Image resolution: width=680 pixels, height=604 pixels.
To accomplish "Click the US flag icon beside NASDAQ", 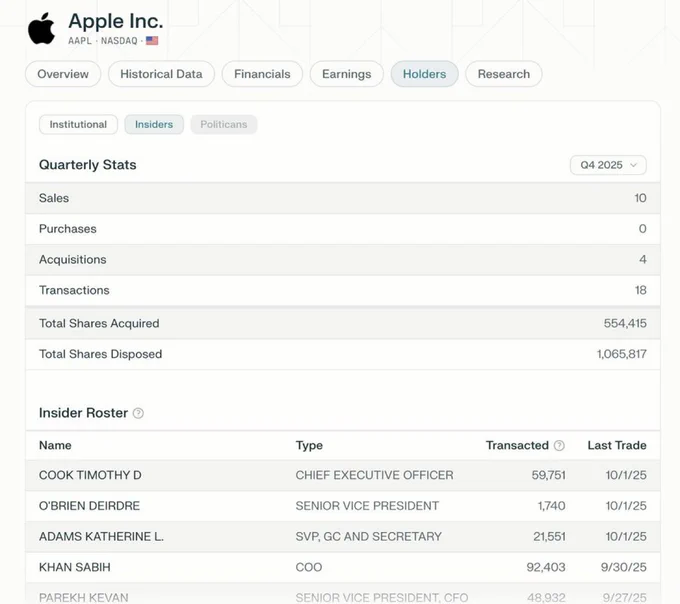I will pos(152,41).
